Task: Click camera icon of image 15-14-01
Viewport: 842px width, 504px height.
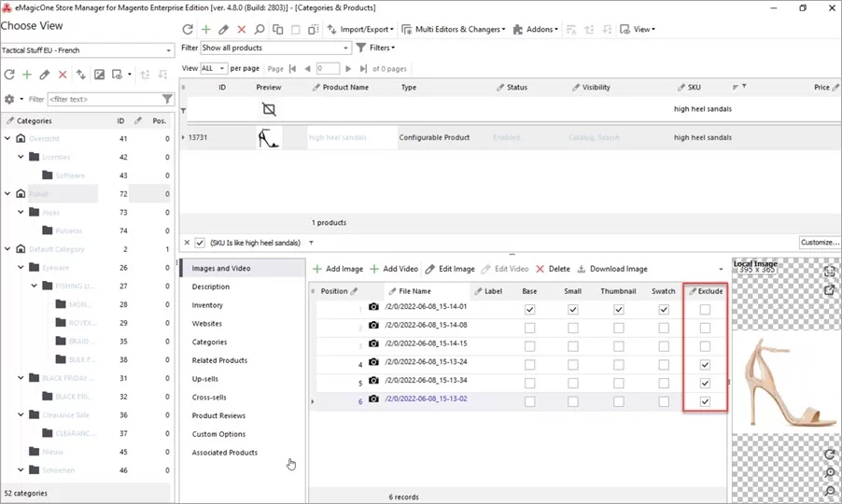Action: coord(373,307)
